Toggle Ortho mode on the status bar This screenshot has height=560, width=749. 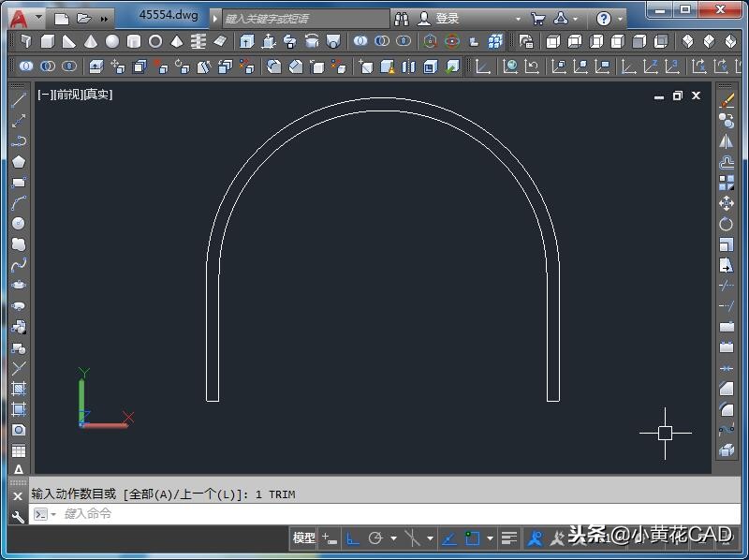coord(352,538)
